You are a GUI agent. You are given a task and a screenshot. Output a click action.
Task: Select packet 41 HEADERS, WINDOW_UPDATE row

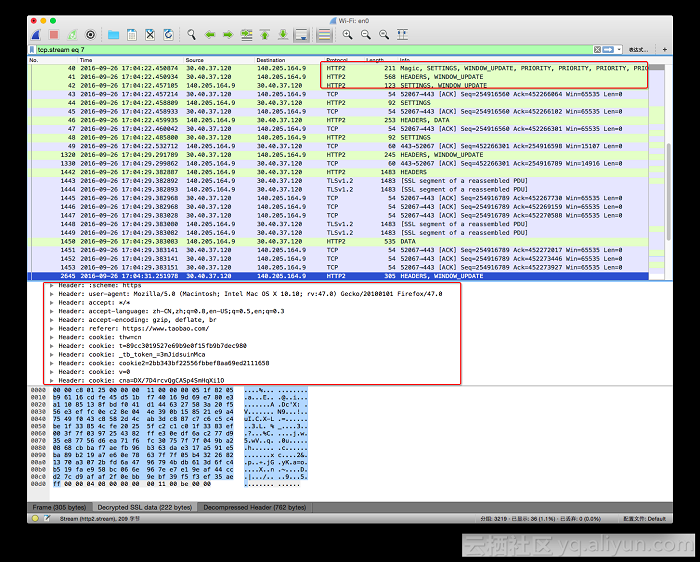(338, 77)
